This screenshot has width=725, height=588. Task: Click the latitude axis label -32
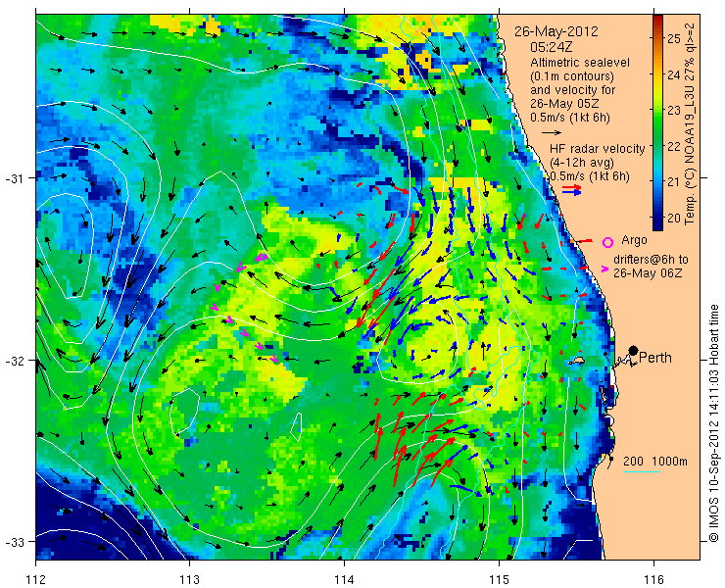(17, 360)
